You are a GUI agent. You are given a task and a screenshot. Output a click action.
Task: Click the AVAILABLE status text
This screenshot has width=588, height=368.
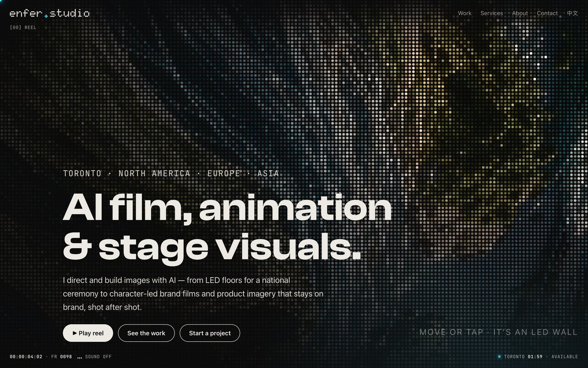click(564, 357)
